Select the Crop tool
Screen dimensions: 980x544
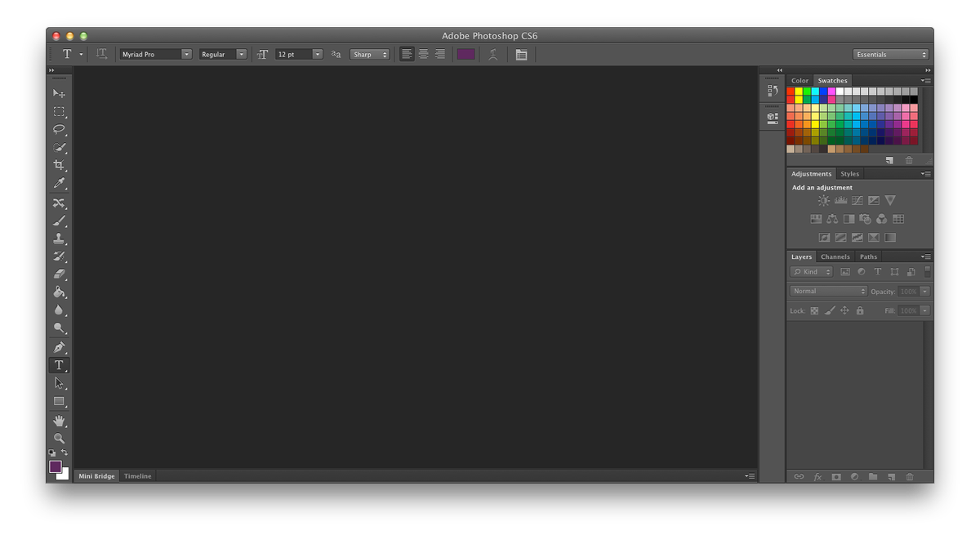tap(59, 165)
